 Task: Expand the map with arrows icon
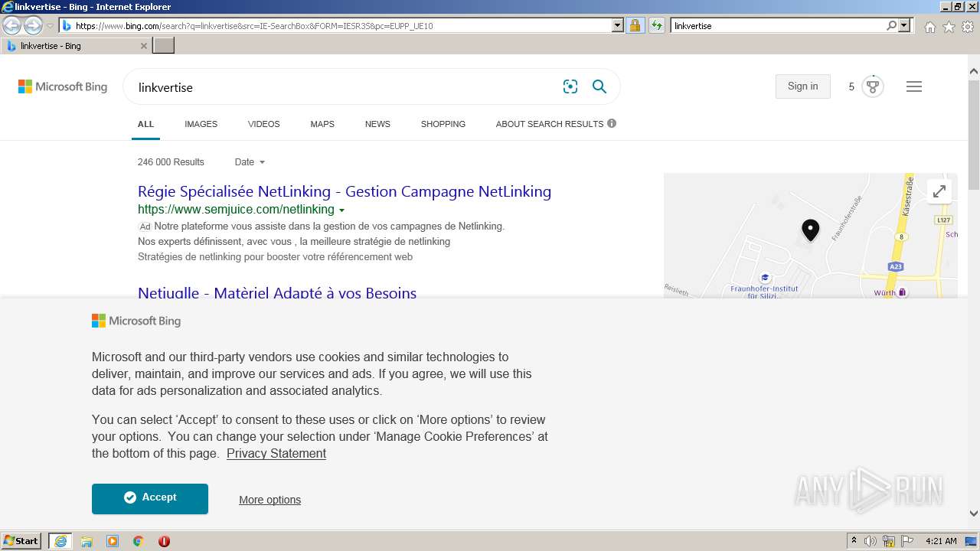(x=939, y=191)
